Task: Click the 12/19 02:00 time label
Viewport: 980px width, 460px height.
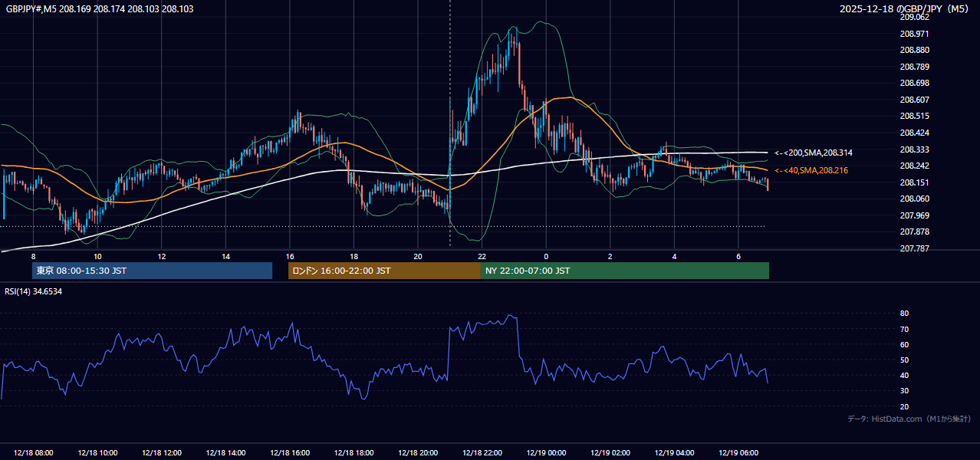Action: [610, 453]
